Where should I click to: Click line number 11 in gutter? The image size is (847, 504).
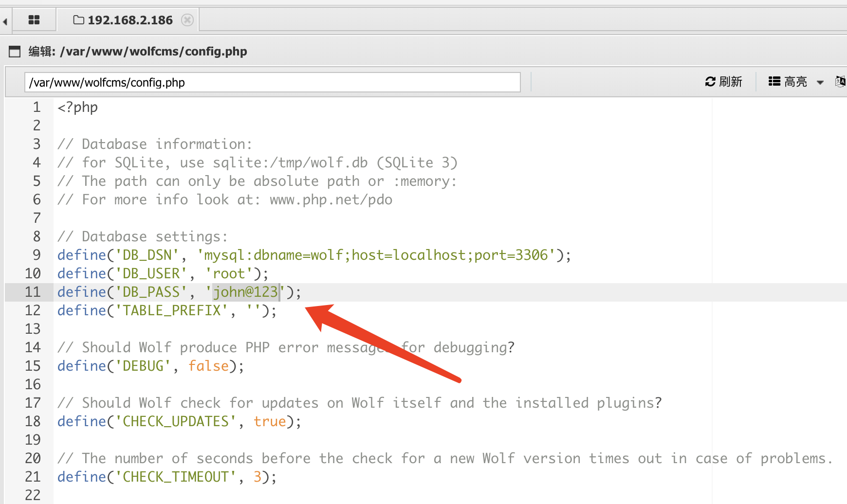(33, 292)
